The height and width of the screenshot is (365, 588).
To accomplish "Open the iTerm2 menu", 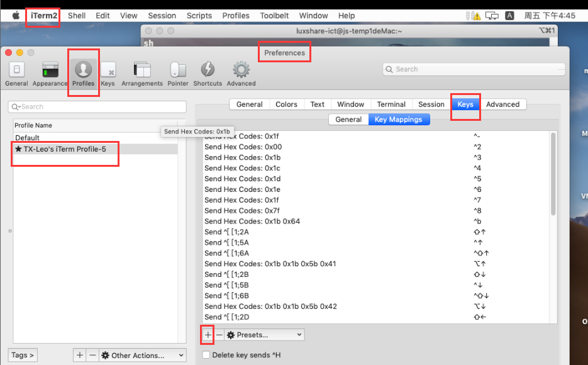I will click(44, 16).
